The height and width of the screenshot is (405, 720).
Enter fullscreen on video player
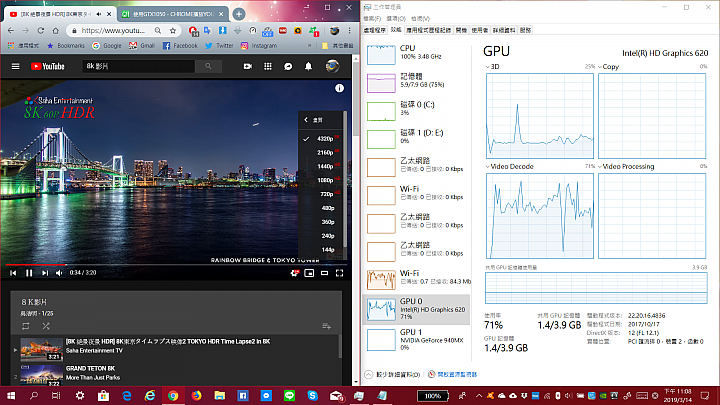(x=340, y=273)
